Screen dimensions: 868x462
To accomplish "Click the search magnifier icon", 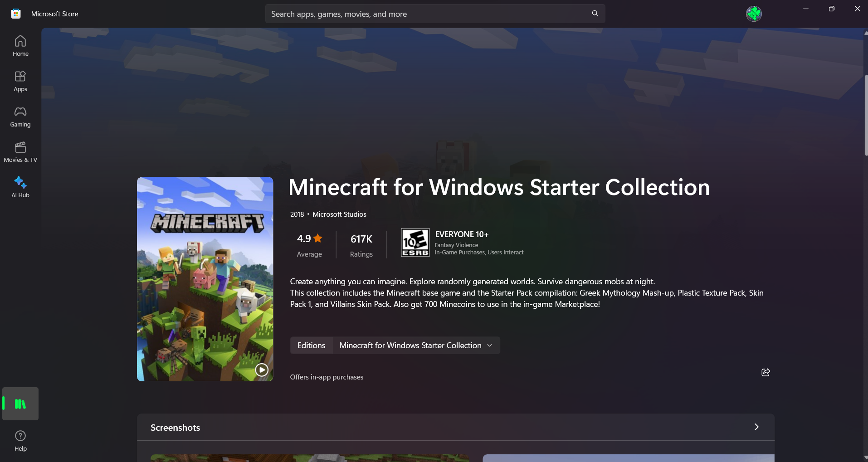I will click(595, 14).
